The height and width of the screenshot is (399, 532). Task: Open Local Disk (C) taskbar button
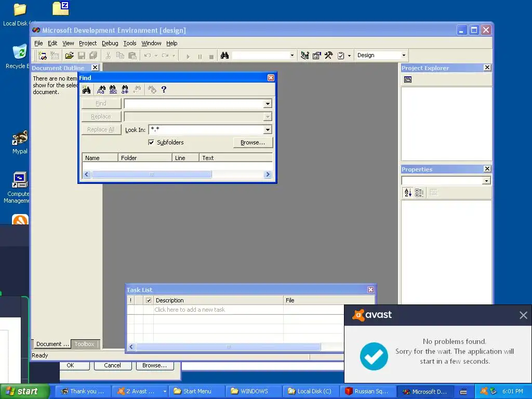(310, 391)
